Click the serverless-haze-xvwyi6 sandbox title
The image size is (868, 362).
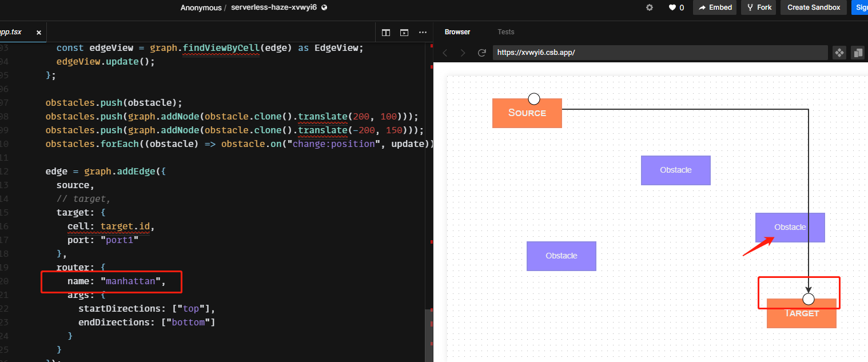pos(274,7)
